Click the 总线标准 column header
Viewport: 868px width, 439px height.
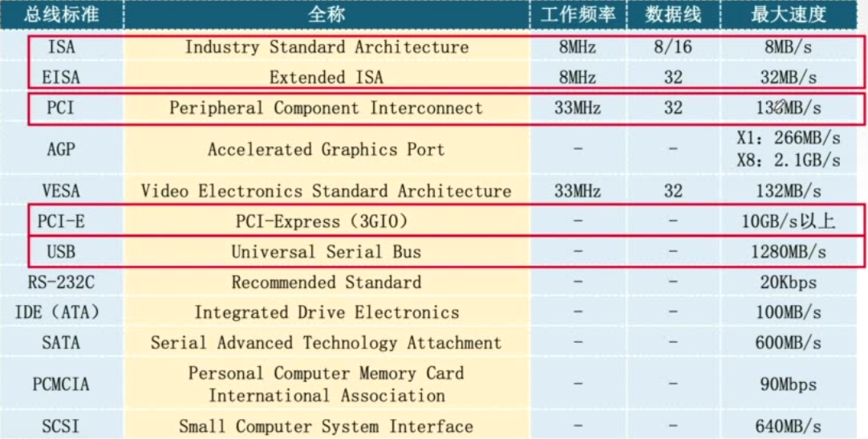[x=60, y=14]
